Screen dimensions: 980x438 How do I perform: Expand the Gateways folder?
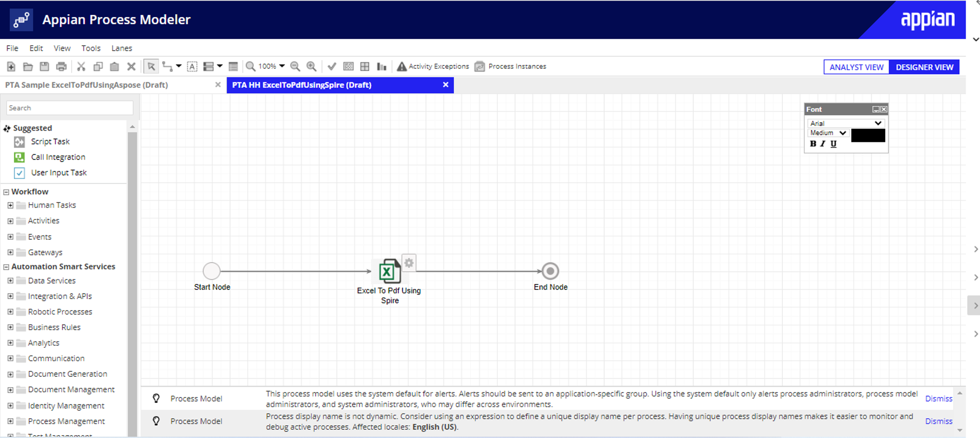click(x=10, y=252)
